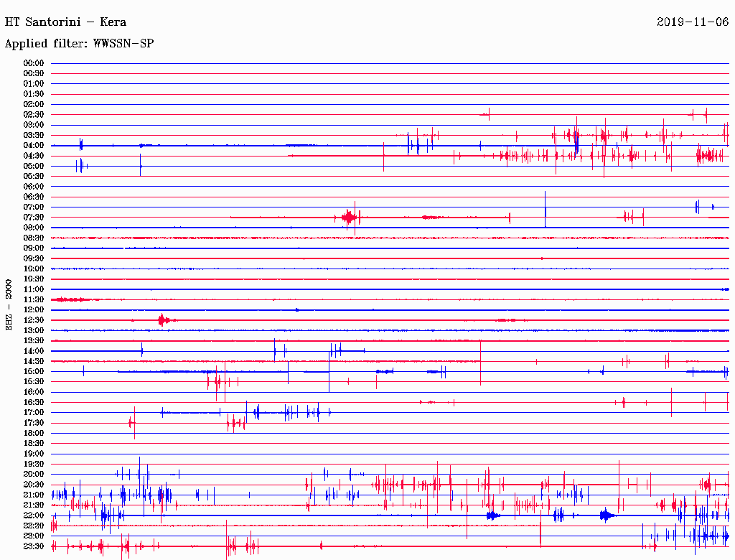Select the 06:30 time label

[x=34, y=197]
